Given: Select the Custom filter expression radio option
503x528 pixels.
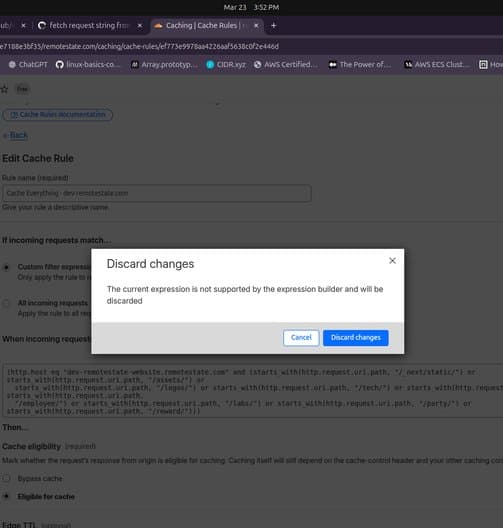Looking at the screenshot, I should (x=6, y=268).
